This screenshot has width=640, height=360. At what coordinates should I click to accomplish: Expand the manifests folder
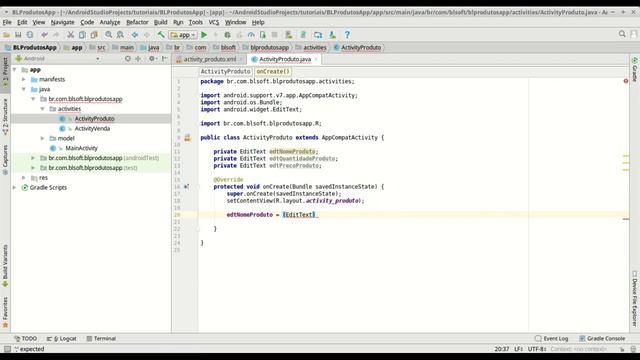tap(24, 80)
